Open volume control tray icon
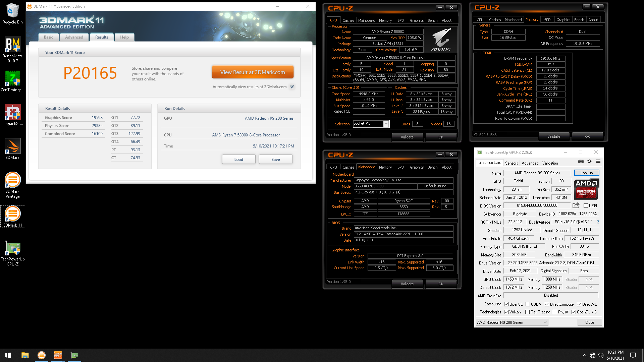 pyautogui.click(x=601, y=355)
